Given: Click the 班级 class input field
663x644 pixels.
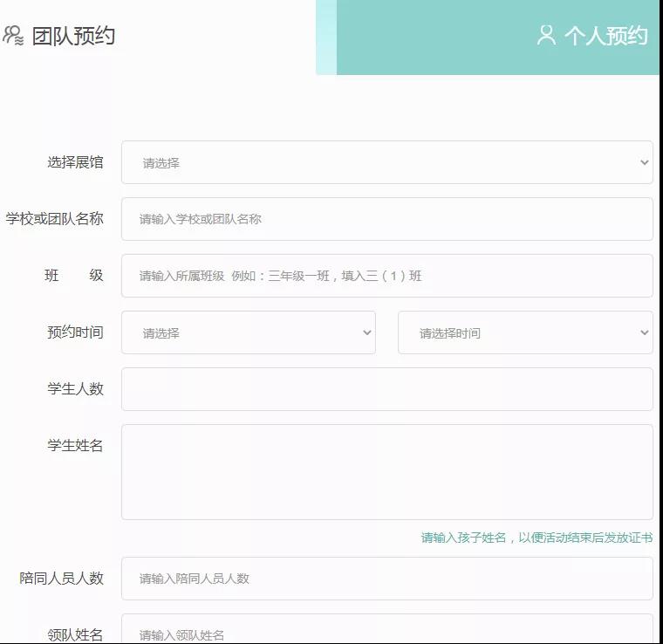Looking at the screenshot, I should click(x=386, y=276).
